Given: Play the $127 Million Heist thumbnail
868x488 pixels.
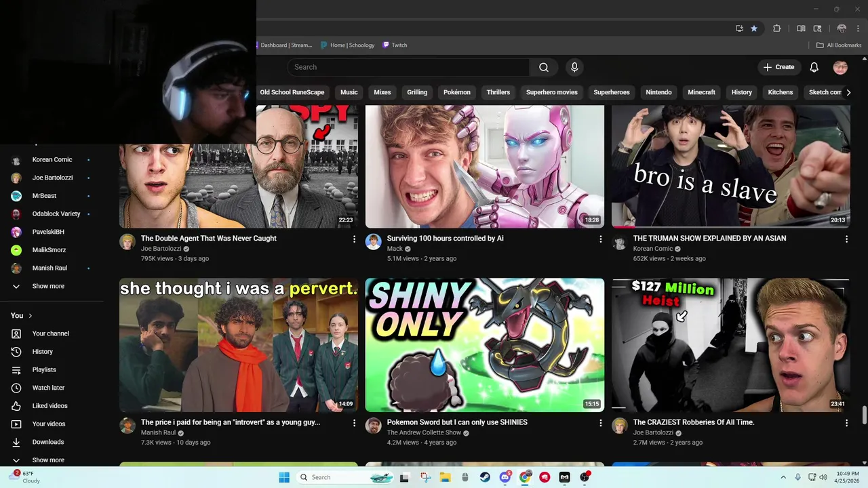Looking at the screenshot, I should (731, 345).
